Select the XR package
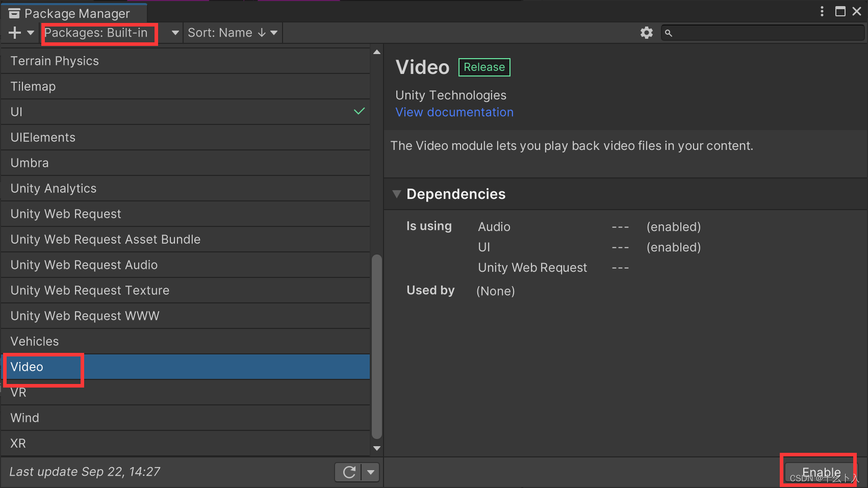Screen dimensions: 868x488 (186, 443)
